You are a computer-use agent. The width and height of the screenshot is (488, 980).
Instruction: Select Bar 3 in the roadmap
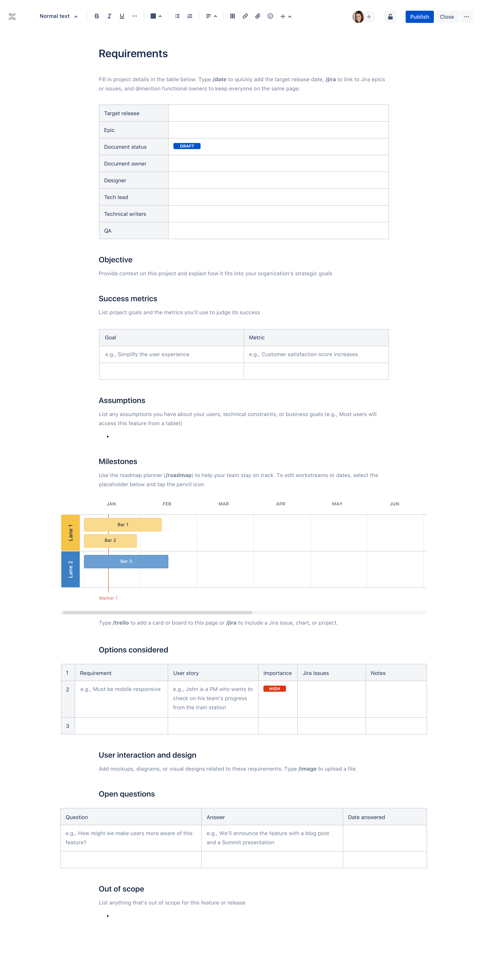pyautogui.click(x=126, y=561)
